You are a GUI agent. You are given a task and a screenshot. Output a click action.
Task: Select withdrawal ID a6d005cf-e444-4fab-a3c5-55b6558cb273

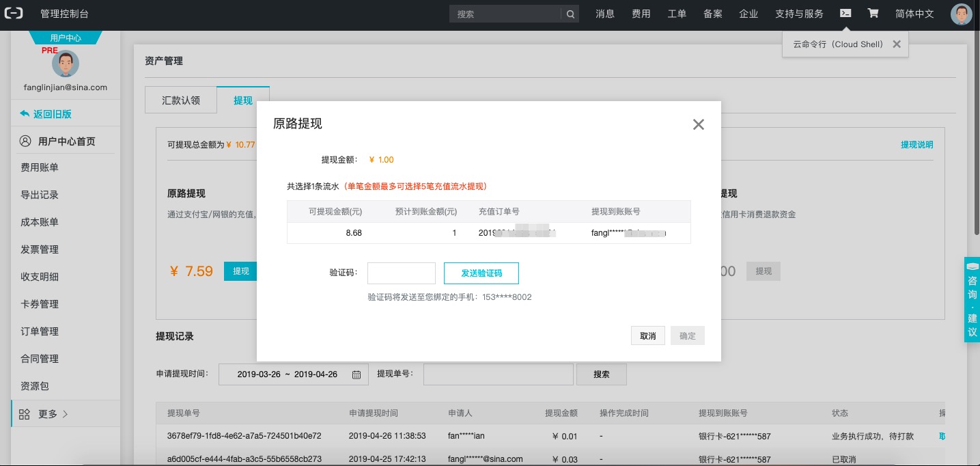click(x=244, y=459)
